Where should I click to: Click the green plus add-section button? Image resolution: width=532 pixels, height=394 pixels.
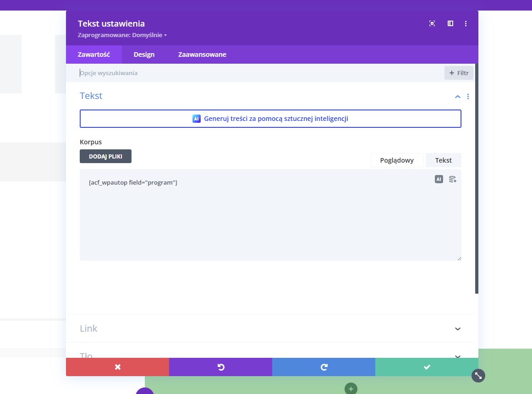coord(351,389)
